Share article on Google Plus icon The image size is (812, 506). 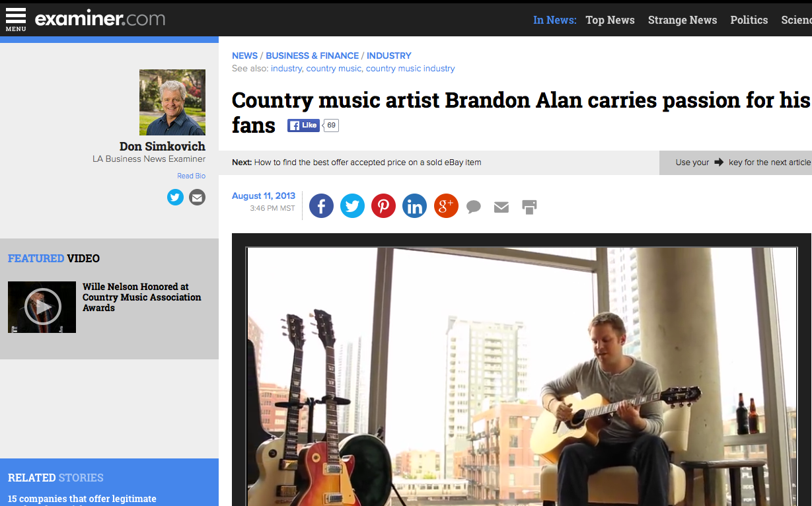pos(446,206)
